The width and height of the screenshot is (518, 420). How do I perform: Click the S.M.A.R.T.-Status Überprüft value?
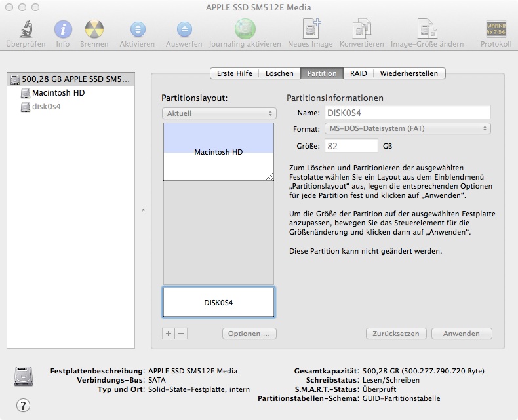click(379, 389)
